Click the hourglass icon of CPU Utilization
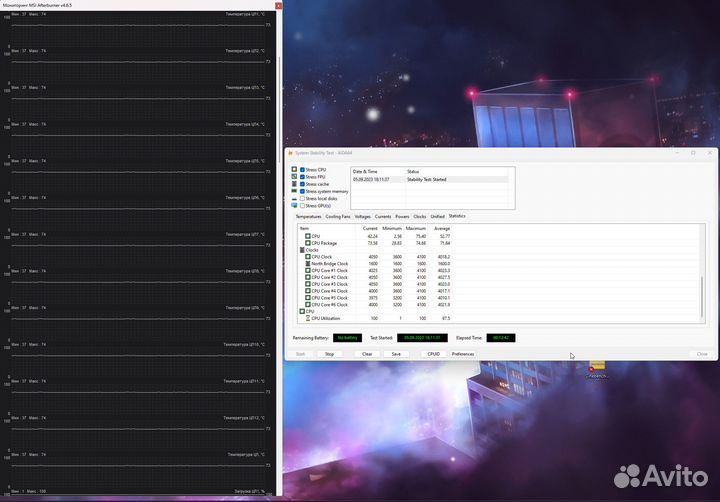 click(308, 318)
